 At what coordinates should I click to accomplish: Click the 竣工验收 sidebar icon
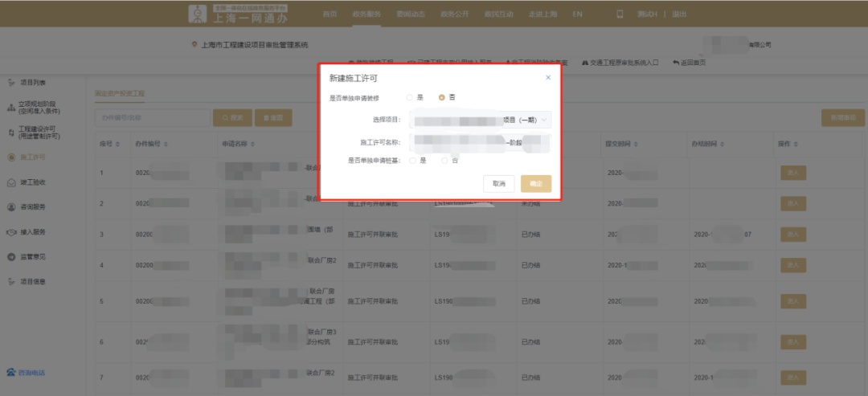(x=11, y=182)
